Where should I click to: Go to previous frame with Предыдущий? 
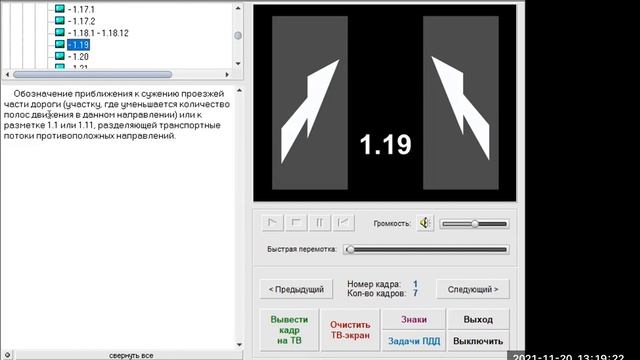pyautogui.click(x=296, y=289)
